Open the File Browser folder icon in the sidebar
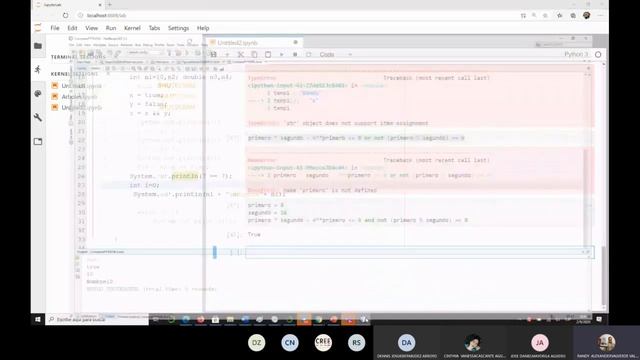The width and height of the screenshot is (640, 360). click(38, 46)
